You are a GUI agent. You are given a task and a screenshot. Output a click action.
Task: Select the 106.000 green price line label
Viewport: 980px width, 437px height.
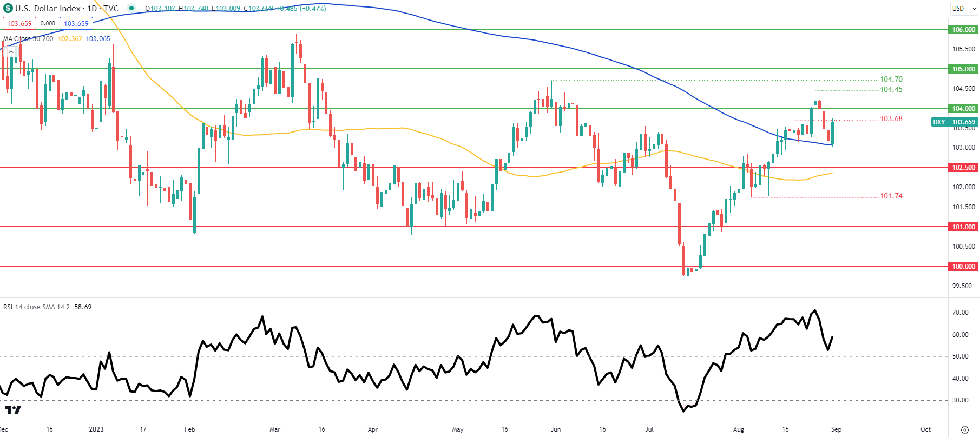(x=964, y=30)
